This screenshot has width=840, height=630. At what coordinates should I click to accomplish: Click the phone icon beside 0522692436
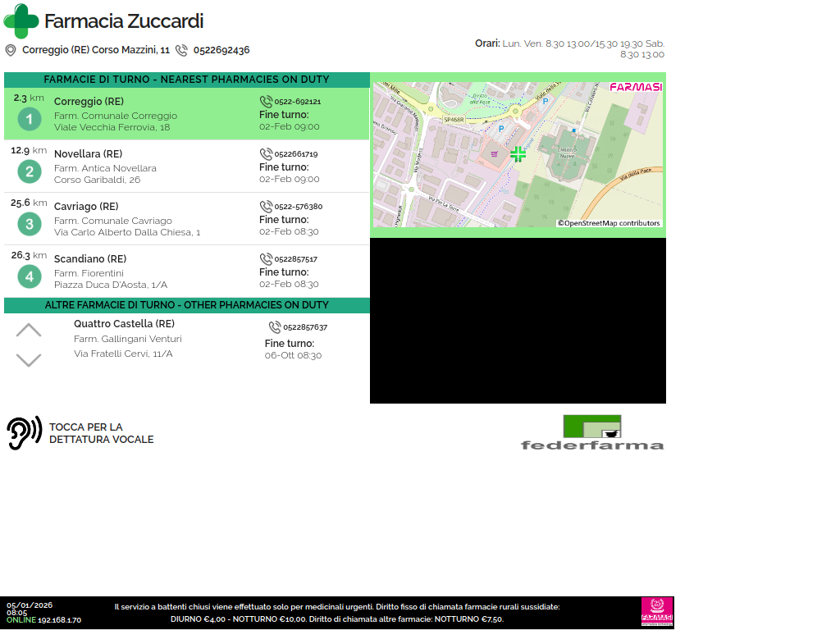[x=181, y=50]
